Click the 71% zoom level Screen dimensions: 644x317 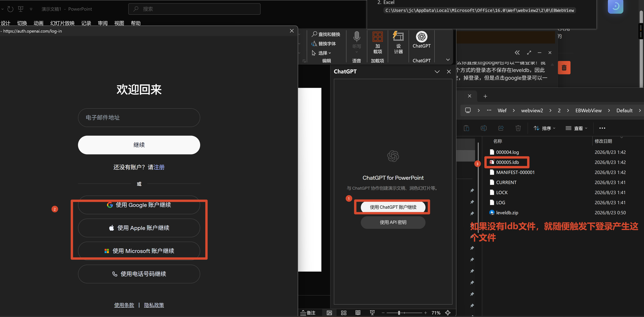436,313
